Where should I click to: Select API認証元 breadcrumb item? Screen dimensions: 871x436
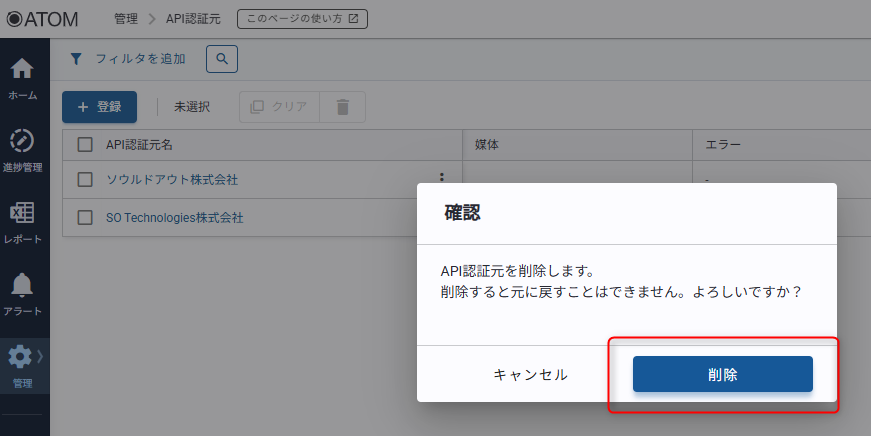coord(193,18)
